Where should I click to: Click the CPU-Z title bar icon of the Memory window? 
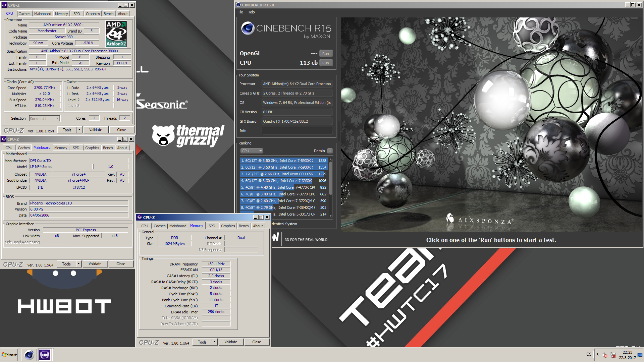[x=140, y=217]
